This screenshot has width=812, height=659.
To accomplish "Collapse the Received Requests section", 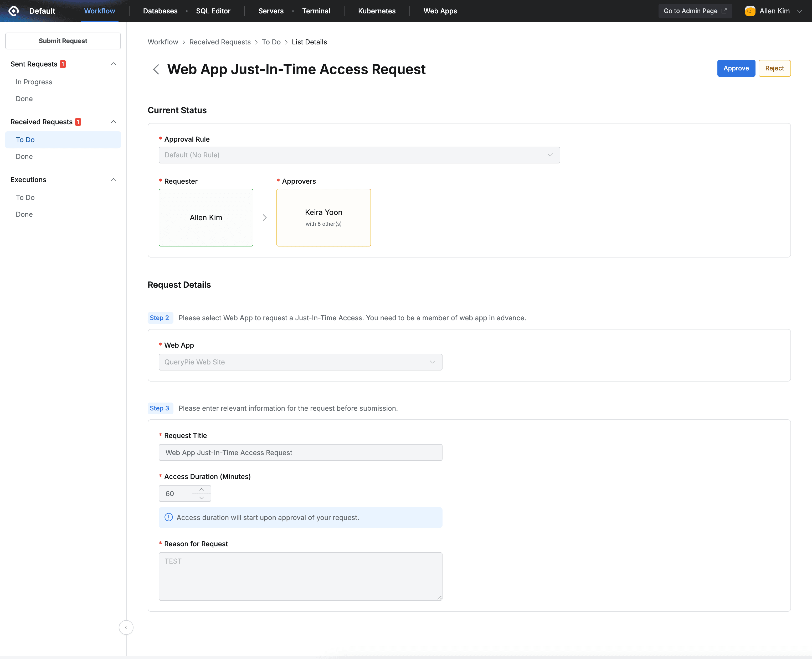I will (113, 122).
